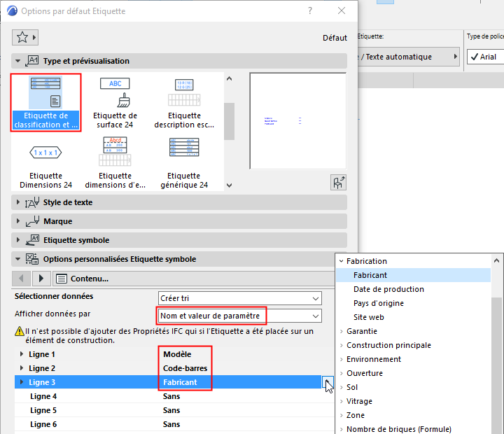Expand Construction principale group
Viewport: 504px width, 434px height.
(342, 345)
